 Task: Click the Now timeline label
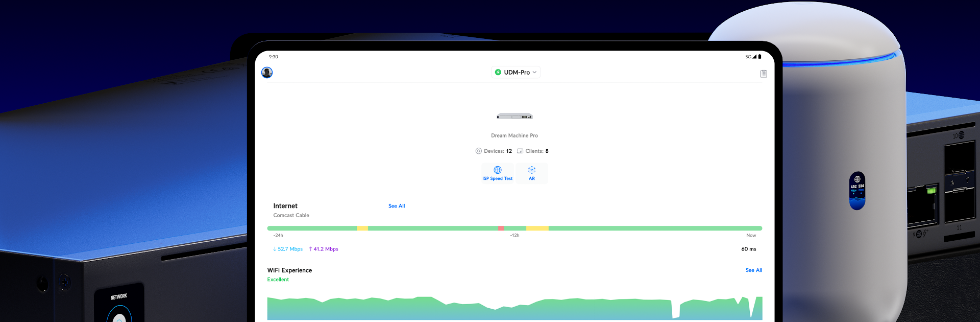point(751,236)
